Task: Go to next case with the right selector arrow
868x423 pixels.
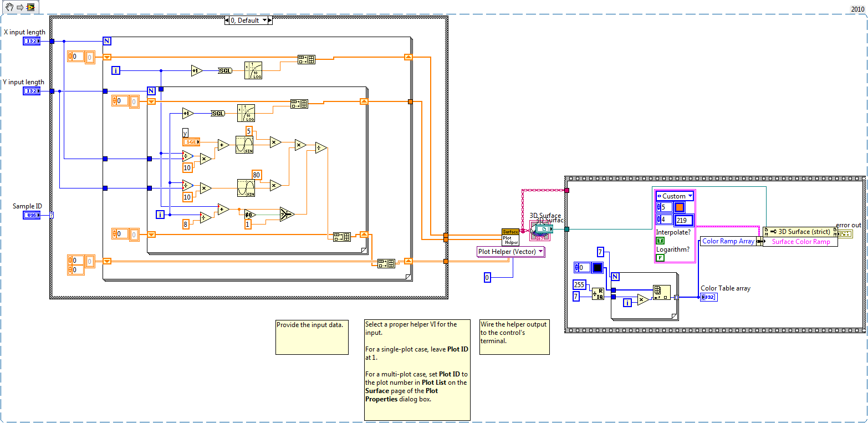Action: [x=270, y=21]
